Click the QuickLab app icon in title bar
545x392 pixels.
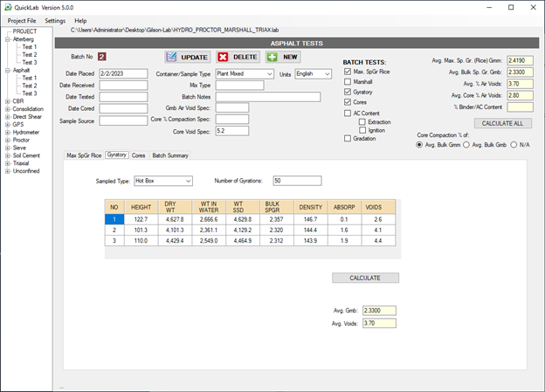pyautogui.click(x=8, y=6)
